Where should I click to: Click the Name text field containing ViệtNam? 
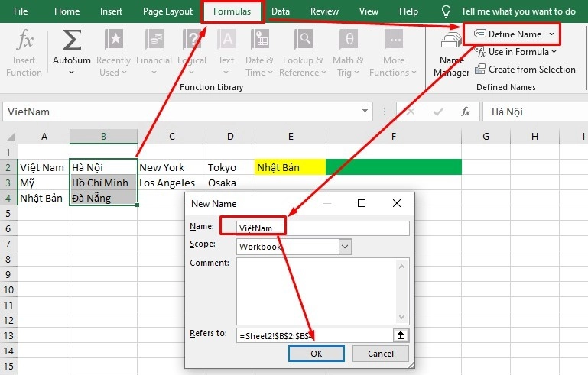coord(323,228)
